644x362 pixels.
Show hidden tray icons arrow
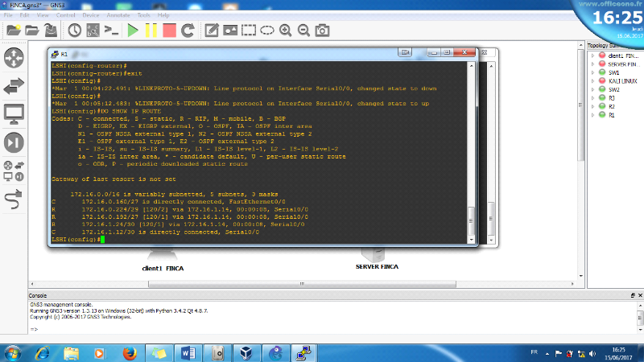(x=547, y=353)
